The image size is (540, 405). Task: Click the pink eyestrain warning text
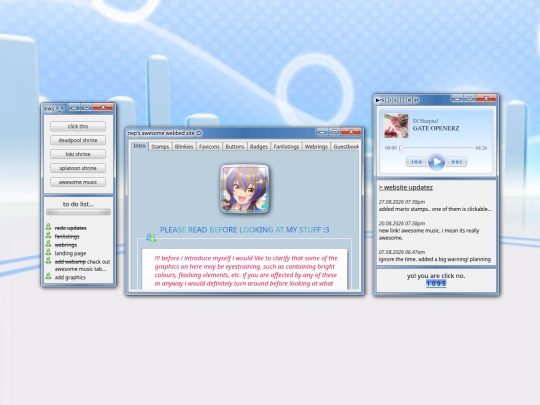(246, 271)
